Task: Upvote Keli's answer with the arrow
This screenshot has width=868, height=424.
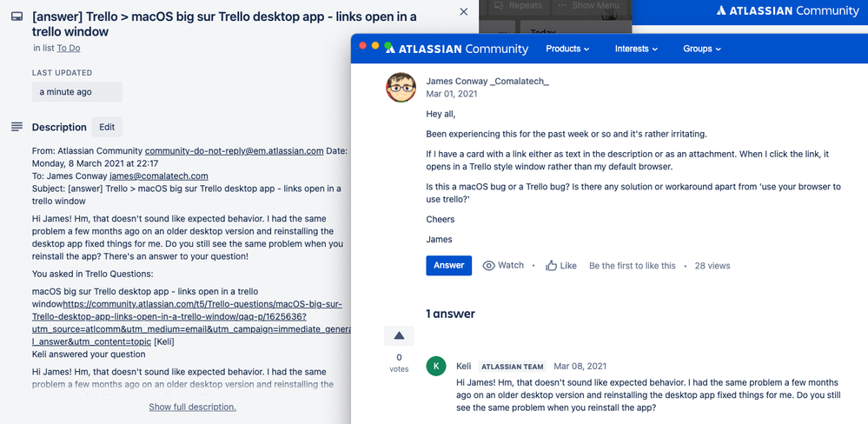Action: (x=399, y=335)
